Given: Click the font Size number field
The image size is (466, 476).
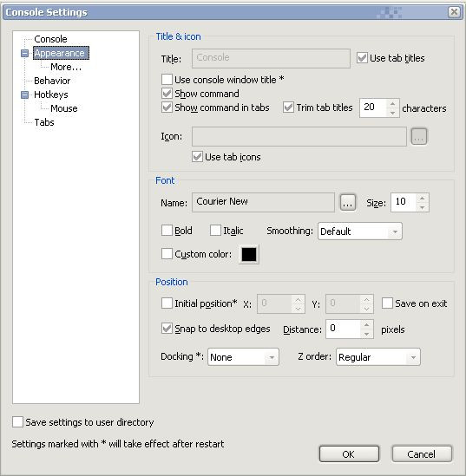Looking at the screenshot, I should [x=404, y=202].
